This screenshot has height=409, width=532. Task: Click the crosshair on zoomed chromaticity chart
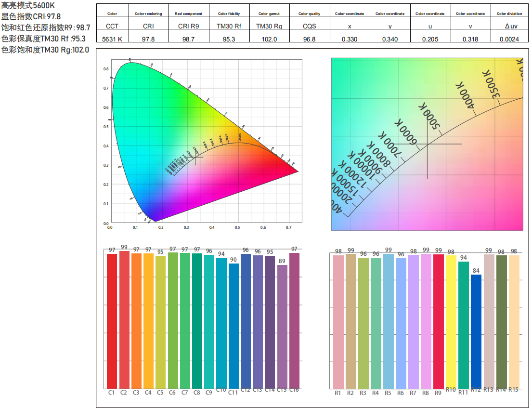(427, 144)
